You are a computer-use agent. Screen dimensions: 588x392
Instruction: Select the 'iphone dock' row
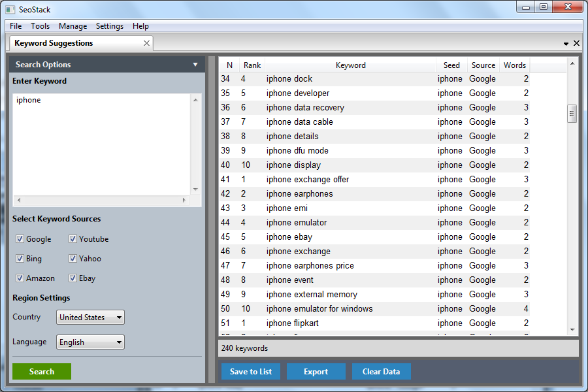point(374,79)
